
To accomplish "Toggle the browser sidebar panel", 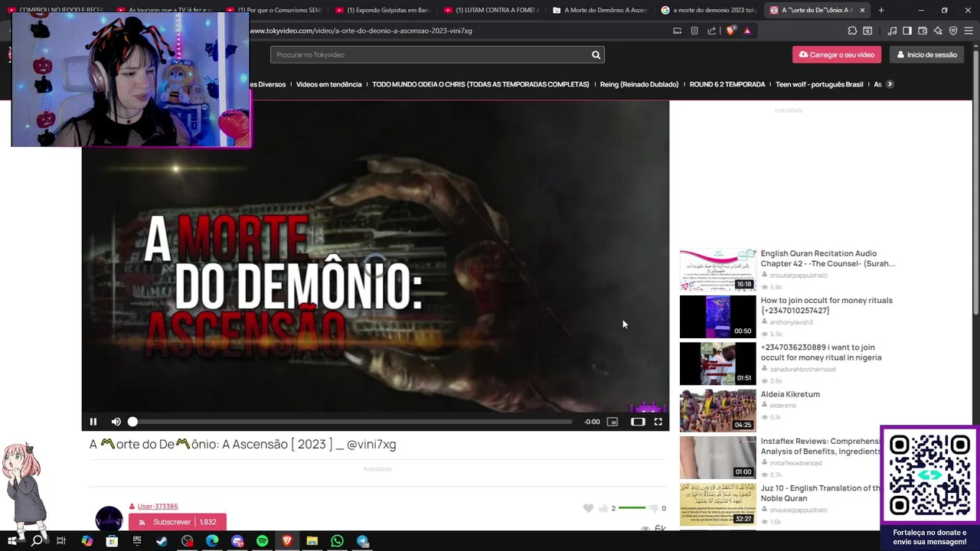I will [x=907, y=31].
